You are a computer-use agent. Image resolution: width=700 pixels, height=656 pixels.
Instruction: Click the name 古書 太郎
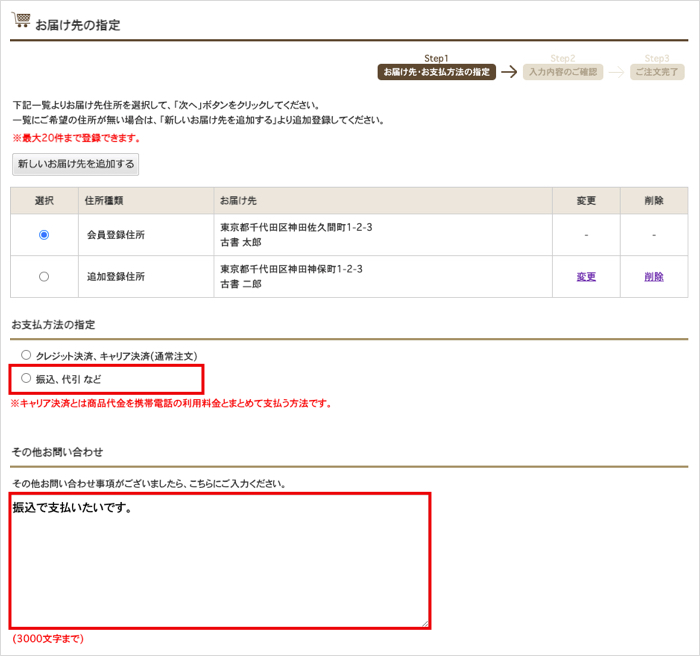pos(241,242)
